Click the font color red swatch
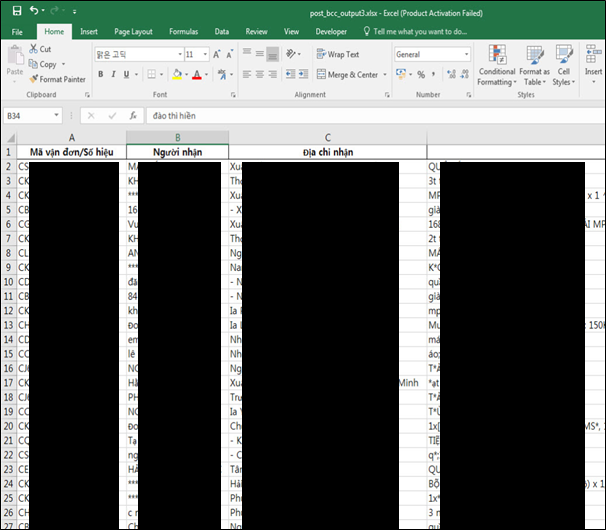 pos(197,74)
